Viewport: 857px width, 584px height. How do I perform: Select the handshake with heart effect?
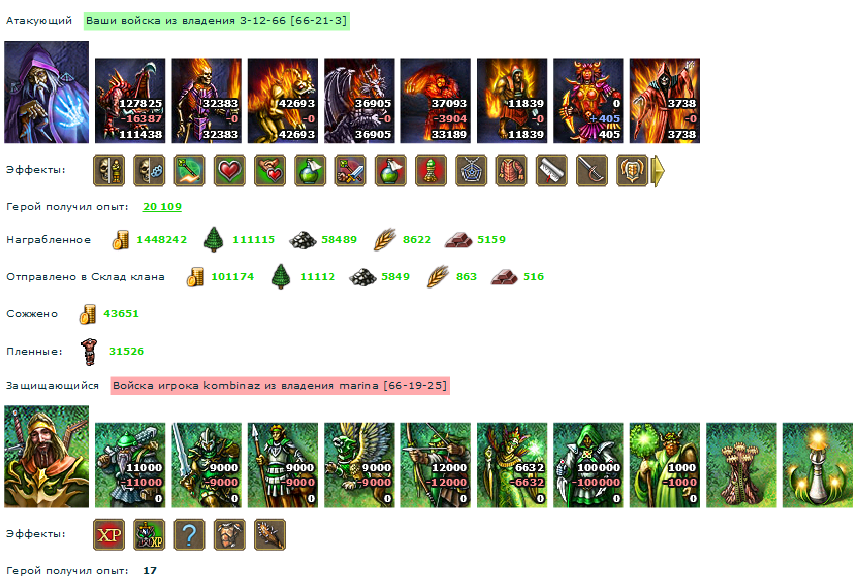(270, 170)
